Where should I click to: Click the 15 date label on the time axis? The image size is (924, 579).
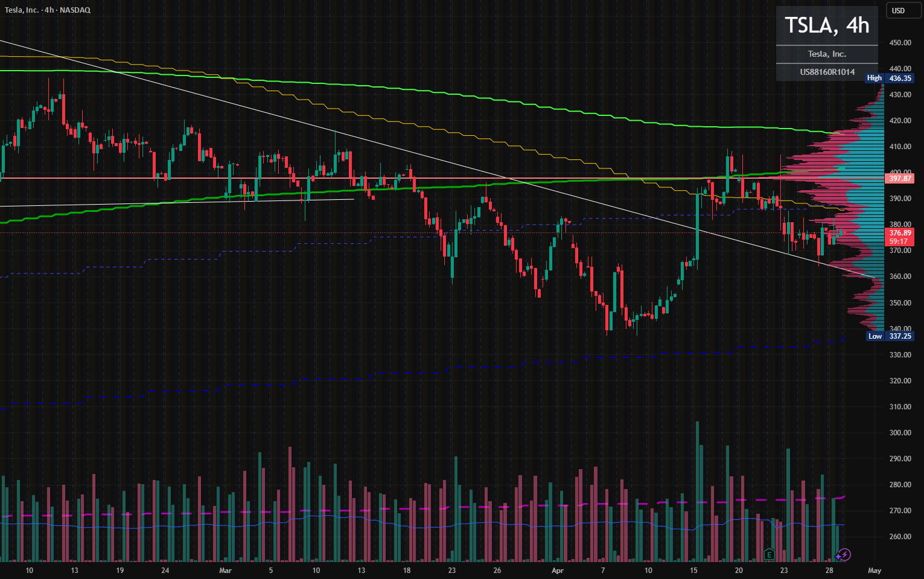693,571
